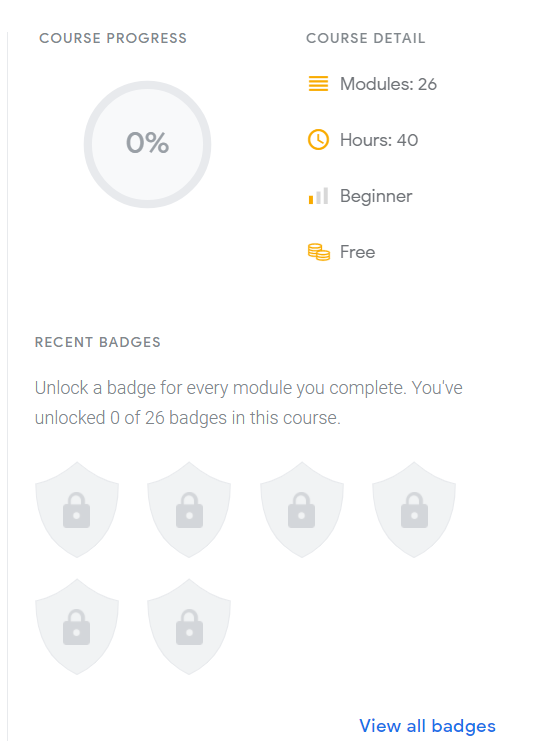Select the second locked badge in bottom row

tap(189, 626)
